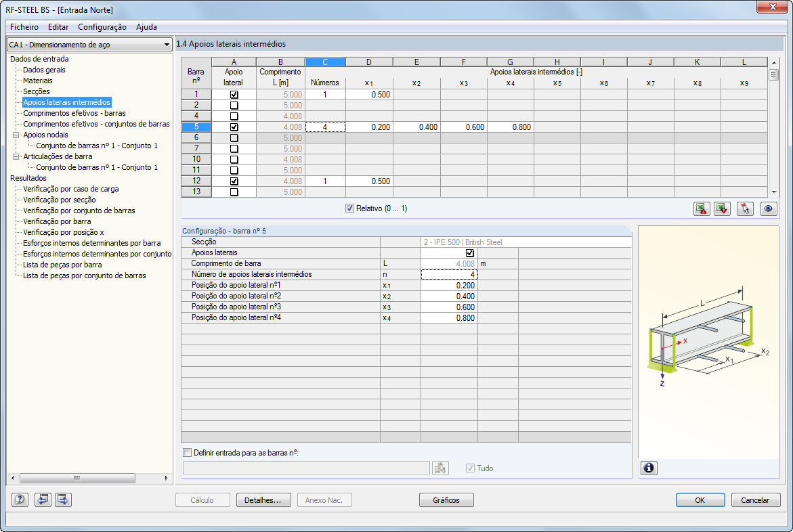Click the Excel import icon
793x532 pixels.
(722, 209)
